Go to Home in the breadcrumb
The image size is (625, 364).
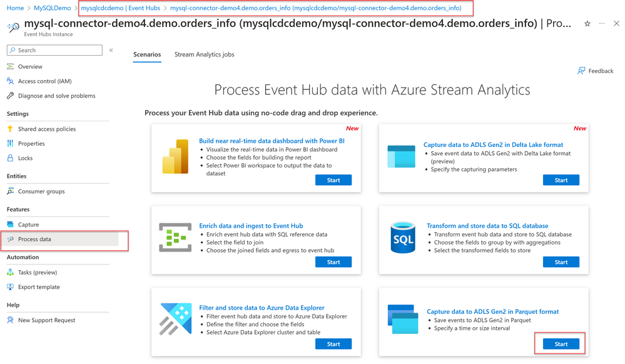point(15,8)
